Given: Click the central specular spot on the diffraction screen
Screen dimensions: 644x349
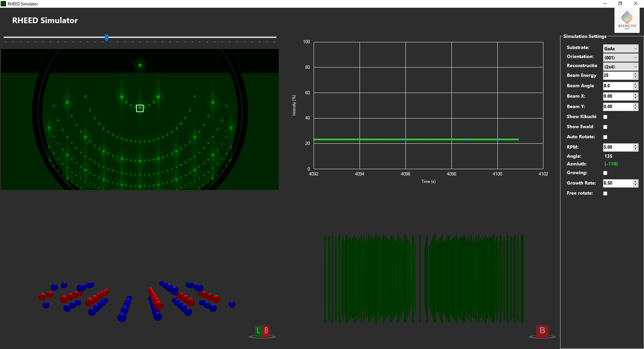Looking at the screenshot, I should pyautogui.click(x=140, y=65).
